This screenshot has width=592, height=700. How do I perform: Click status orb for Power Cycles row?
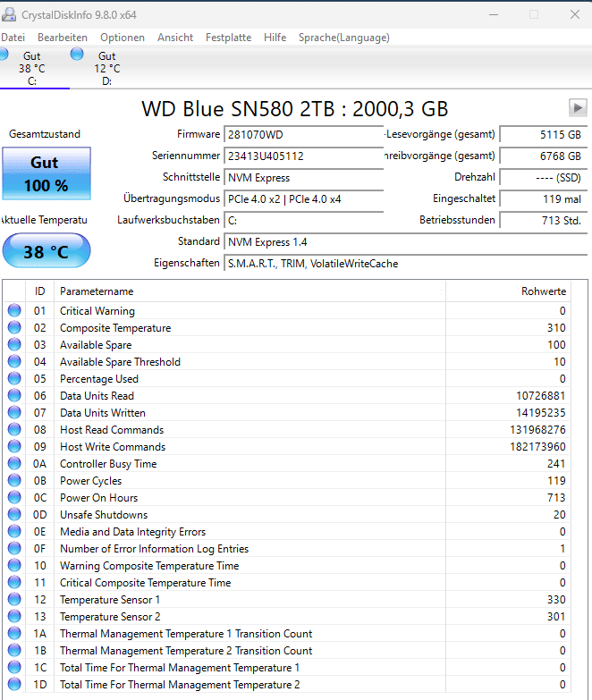(x=14, y=480)
